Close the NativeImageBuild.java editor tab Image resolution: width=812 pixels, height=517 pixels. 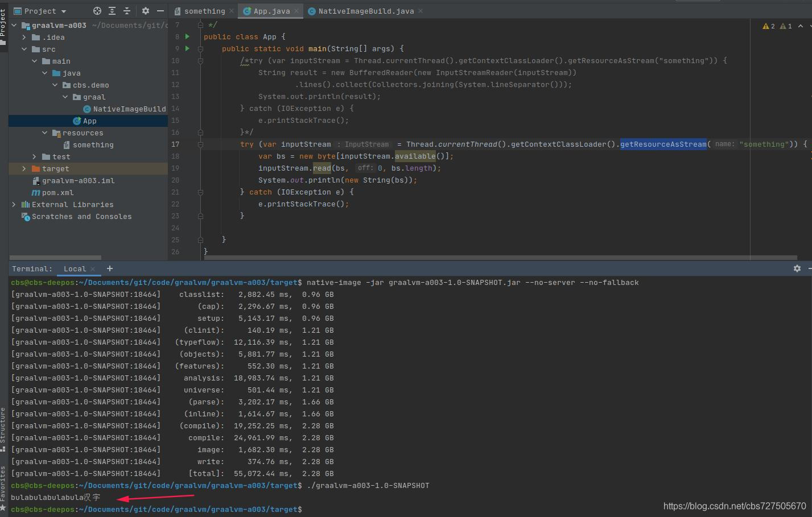(421, 11)
